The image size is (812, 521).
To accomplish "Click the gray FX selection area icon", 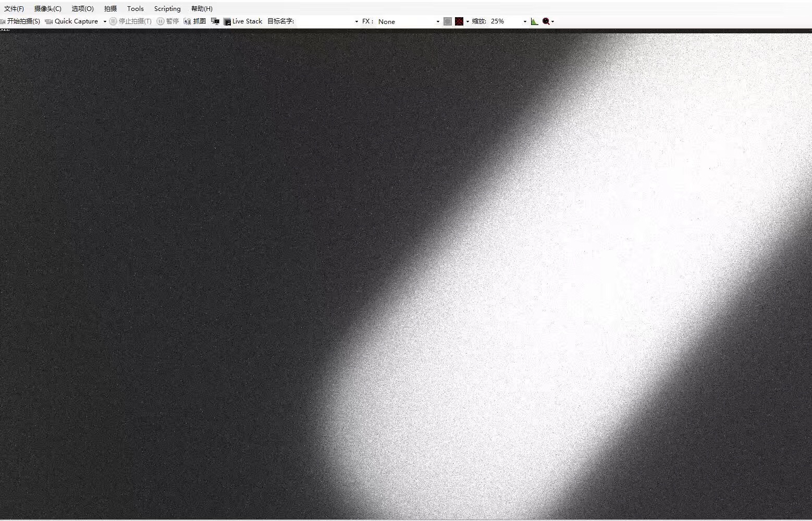I will point(448,21).
